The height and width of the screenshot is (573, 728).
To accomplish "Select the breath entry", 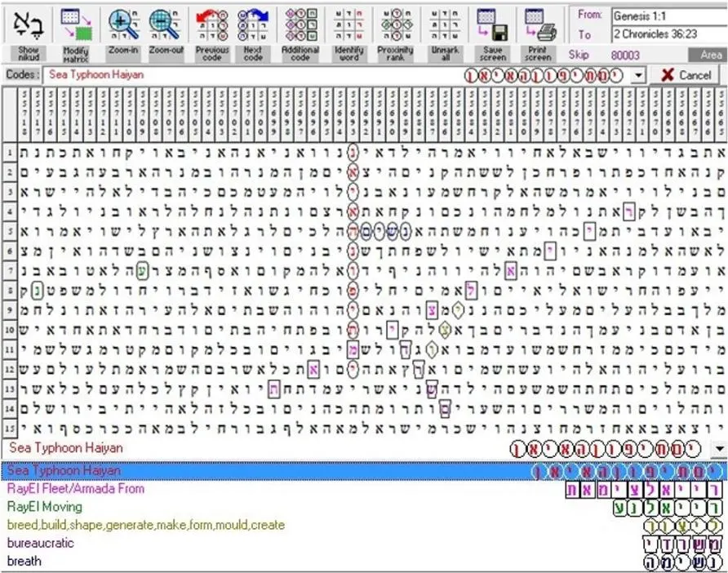I will (364, 561).
